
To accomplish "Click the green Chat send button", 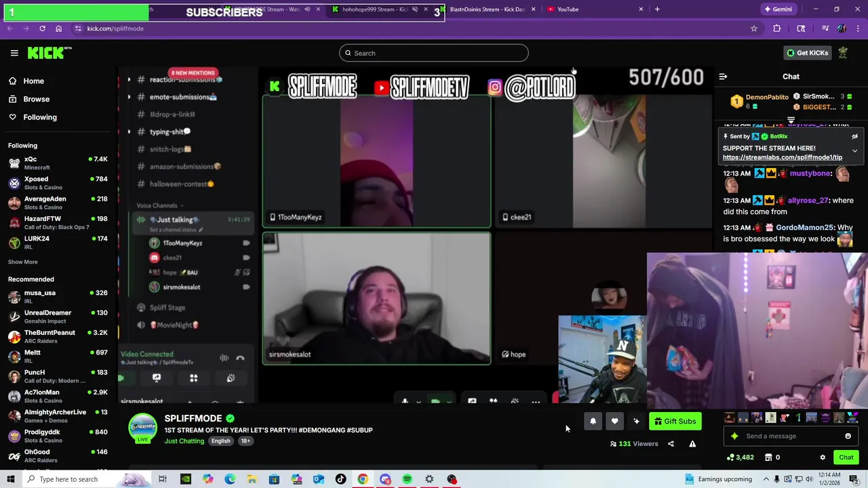I will tap(846, 457).
